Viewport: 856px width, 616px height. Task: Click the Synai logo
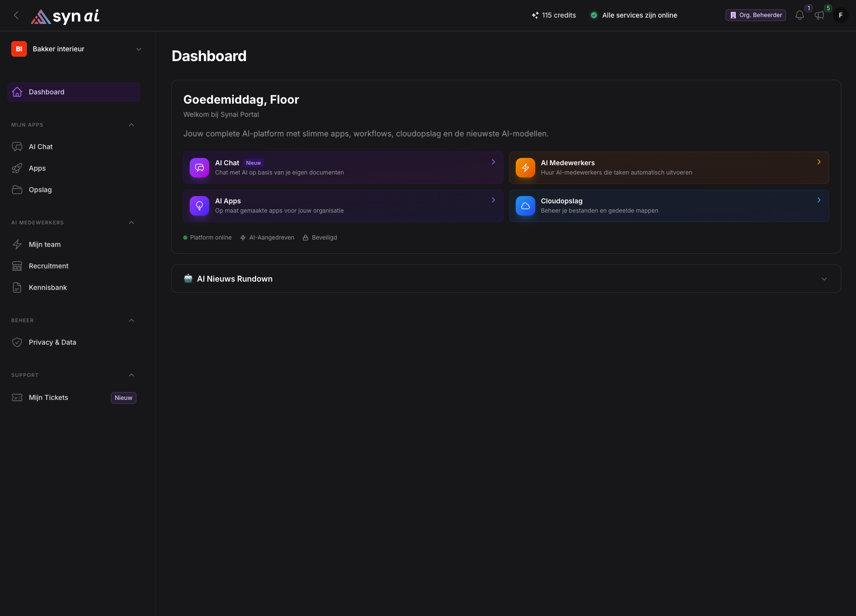coord(66,16)
